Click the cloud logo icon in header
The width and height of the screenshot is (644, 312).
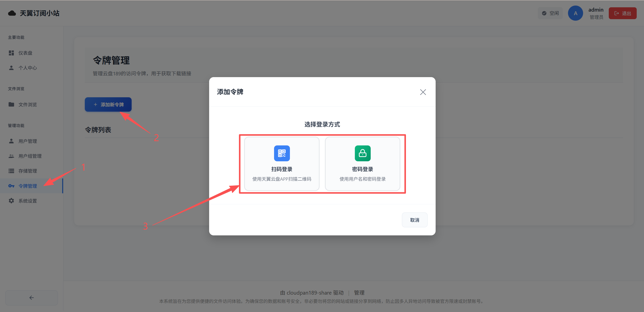click(x=12, y=13)
